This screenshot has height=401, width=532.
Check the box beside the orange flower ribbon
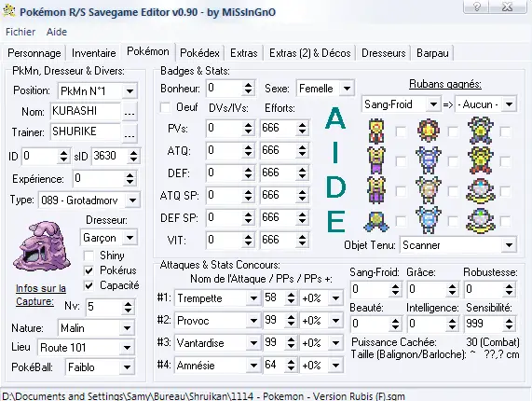coord(453,131)
